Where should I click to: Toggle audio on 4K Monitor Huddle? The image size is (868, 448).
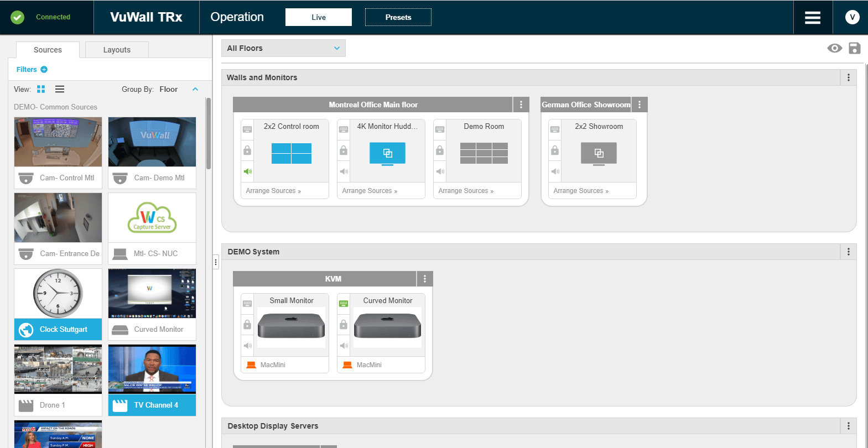click(x=344, y=171)
